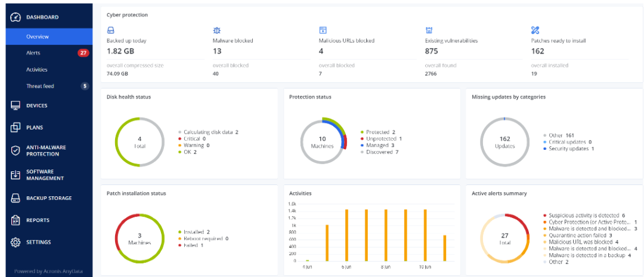Click the Backup Storage drive icon
This screenshot has height=277, width=644.
coord(16,198)
